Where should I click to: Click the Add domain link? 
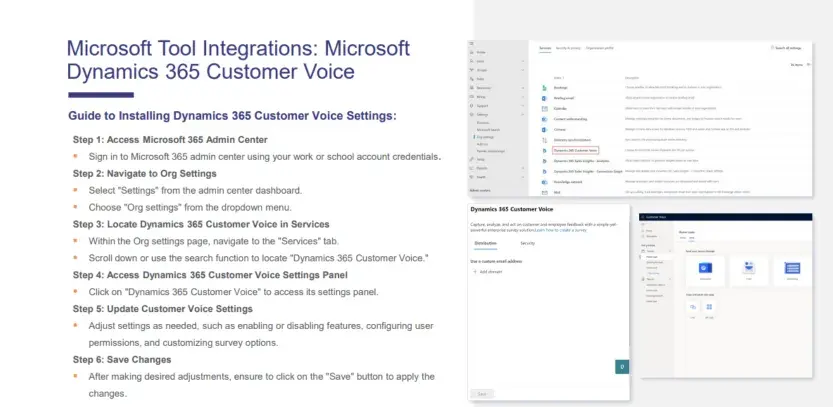point(490,272)
